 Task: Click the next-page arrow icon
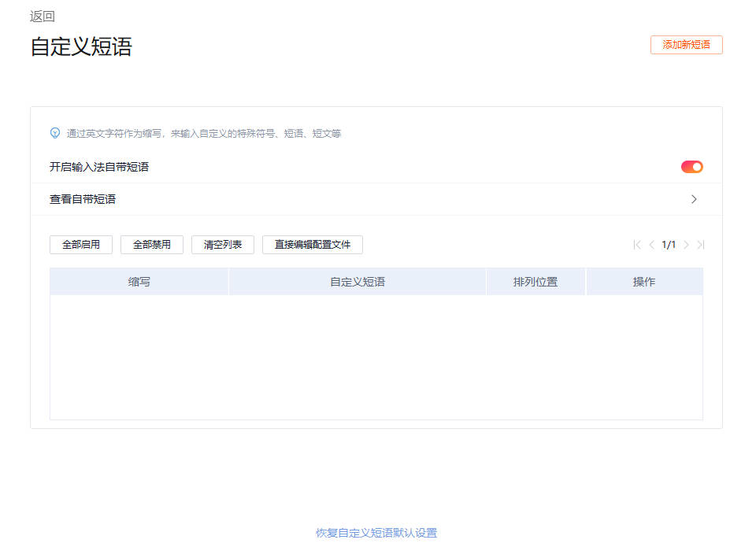(x=687, y=245)
